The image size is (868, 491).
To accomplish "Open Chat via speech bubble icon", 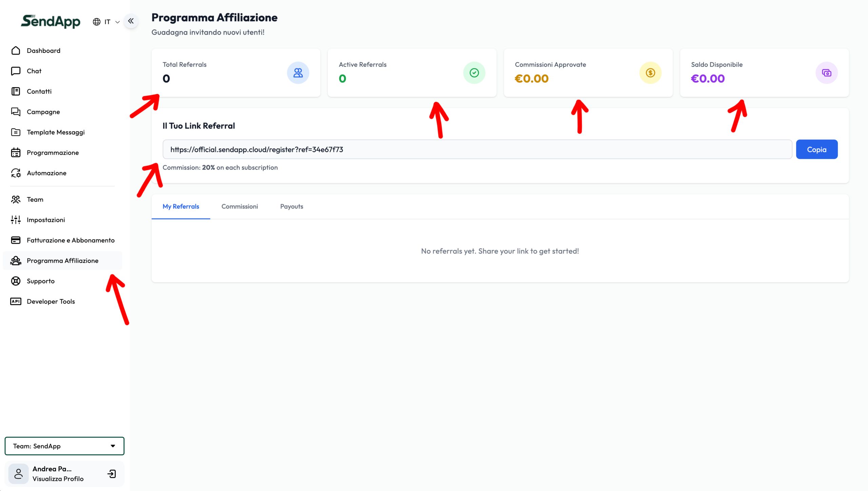I will tap(16, 71).
